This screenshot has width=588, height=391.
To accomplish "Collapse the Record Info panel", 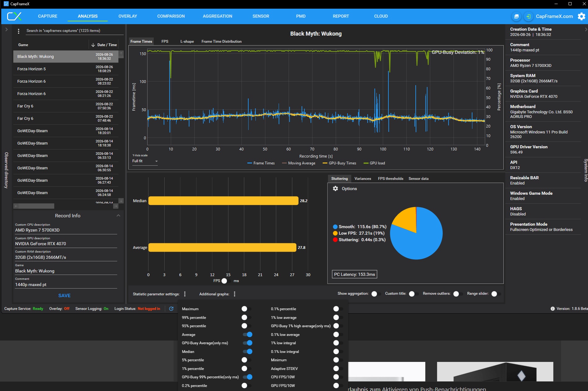I will click(x=118, y=215).
